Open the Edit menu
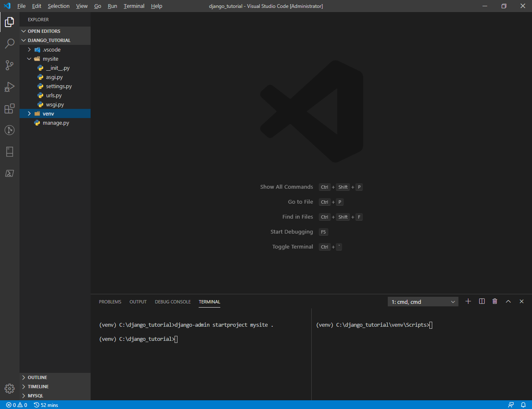Screen dimensions: 532x409 pyautogui.click(x=37, y=6)
